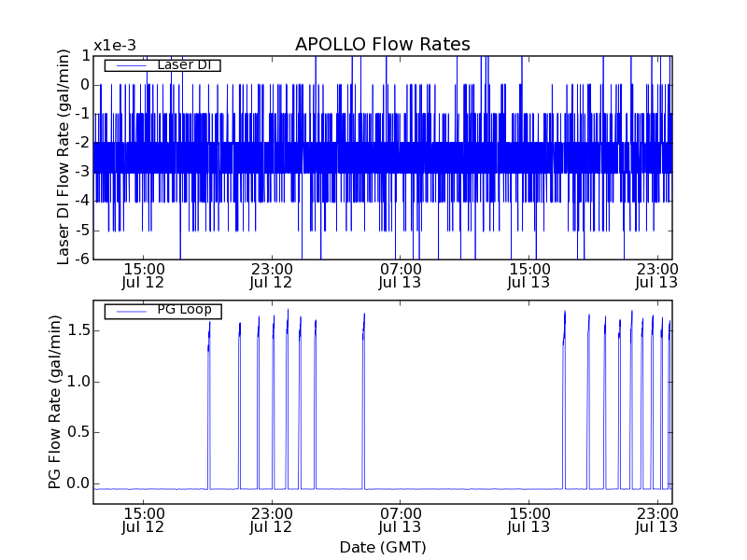Click '23:00 Jul 13' under the Laser DI plot
747x560 pixels.
click(x=657, y=275)
